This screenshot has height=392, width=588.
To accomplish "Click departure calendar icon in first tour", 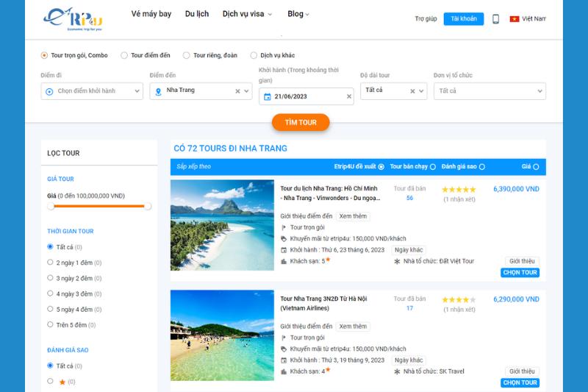I will tap(284, 250).
